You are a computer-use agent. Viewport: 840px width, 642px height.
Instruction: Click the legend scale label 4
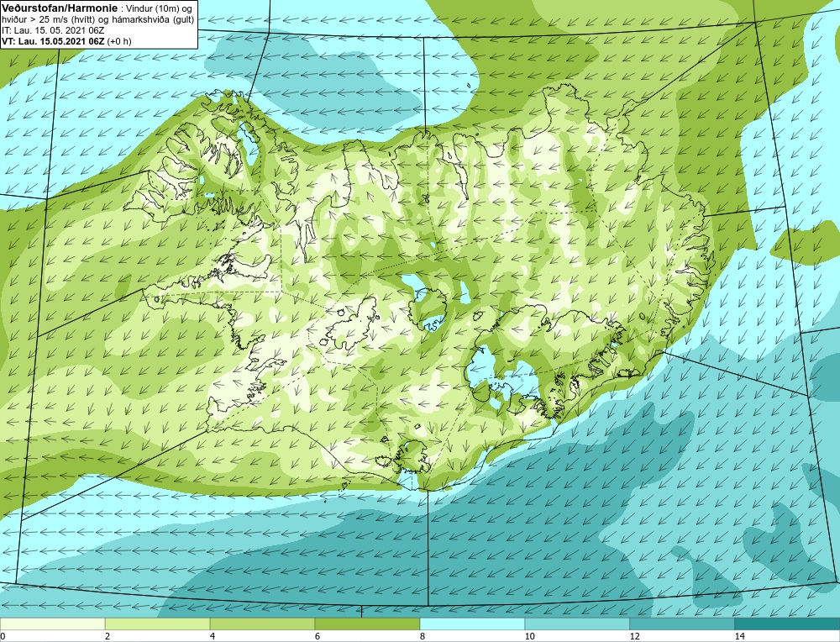tap(213, 636)
